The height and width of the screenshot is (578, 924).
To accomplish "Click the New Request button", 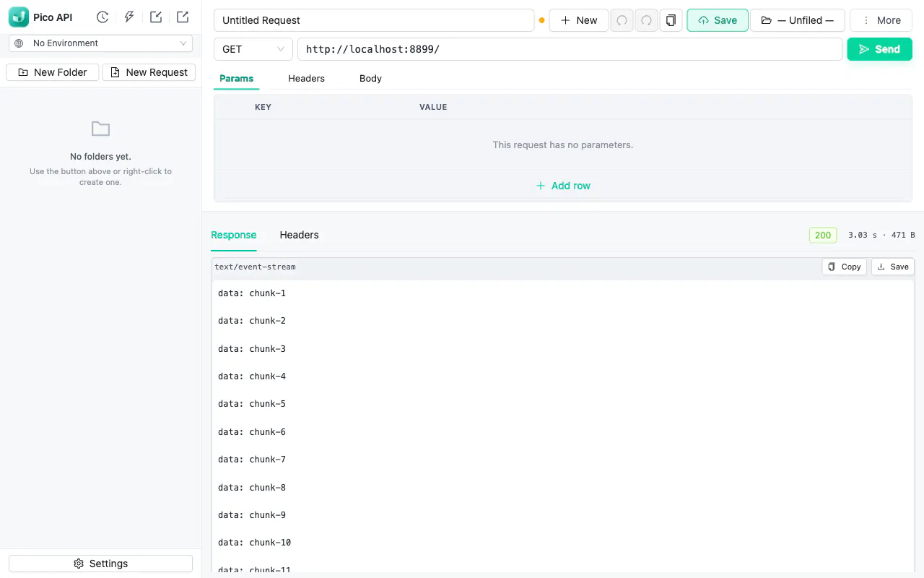I will (149, 72).
